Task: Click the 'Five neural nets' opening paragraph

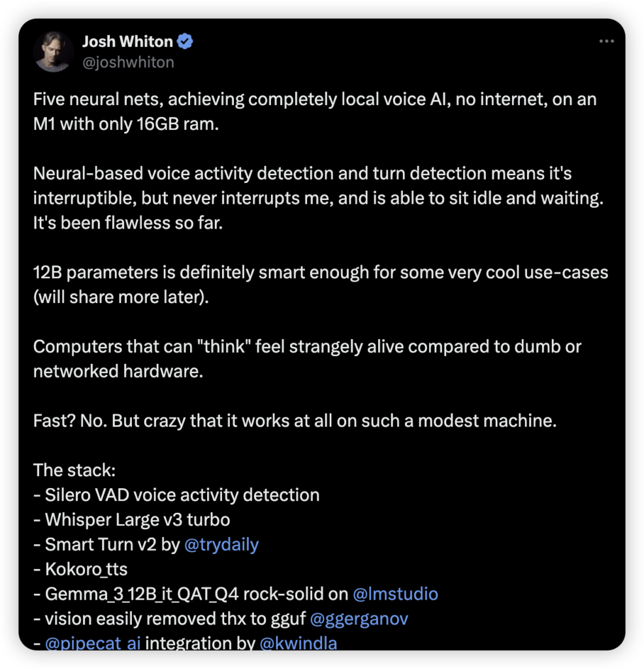Action: pyautogui.click(x=315, y=112)
